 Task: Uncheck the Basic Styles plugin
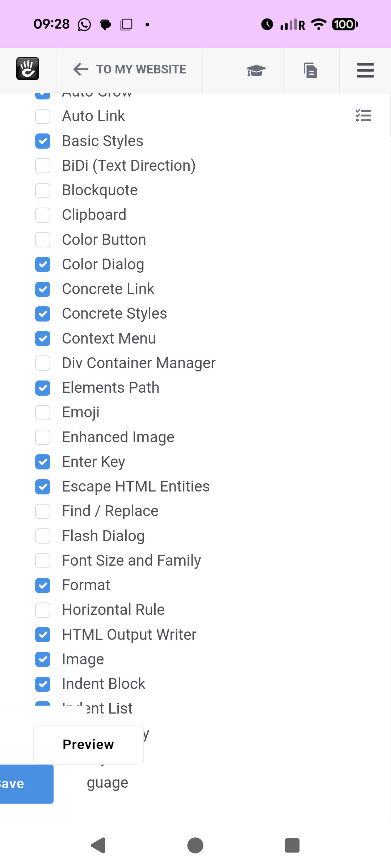43,141
